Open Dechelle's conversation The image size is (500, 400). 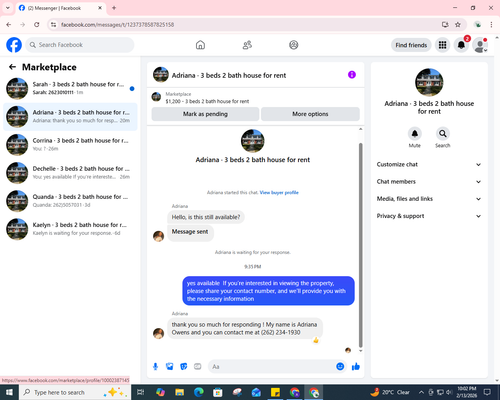(x=70, y=173)
